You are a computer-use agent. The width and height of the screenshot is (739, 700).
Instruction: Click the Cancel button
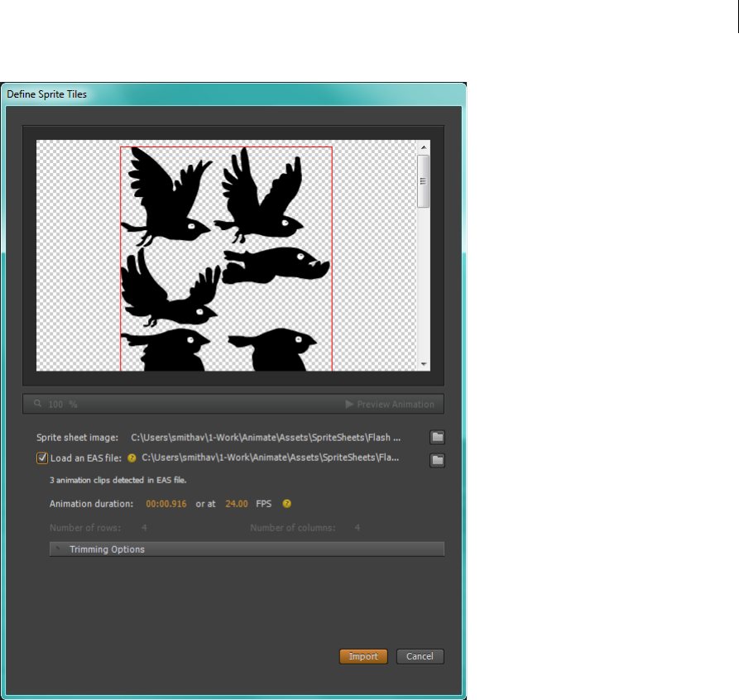[420, 656]
